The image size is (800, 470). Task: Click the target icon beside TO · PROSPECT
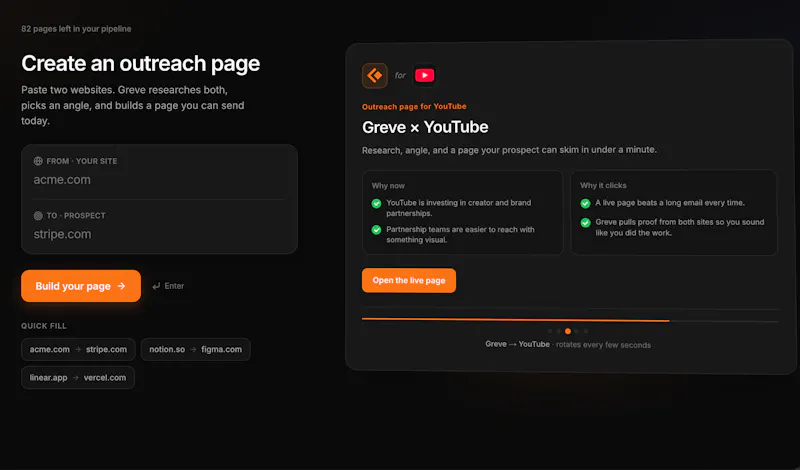tap(38, 216)
